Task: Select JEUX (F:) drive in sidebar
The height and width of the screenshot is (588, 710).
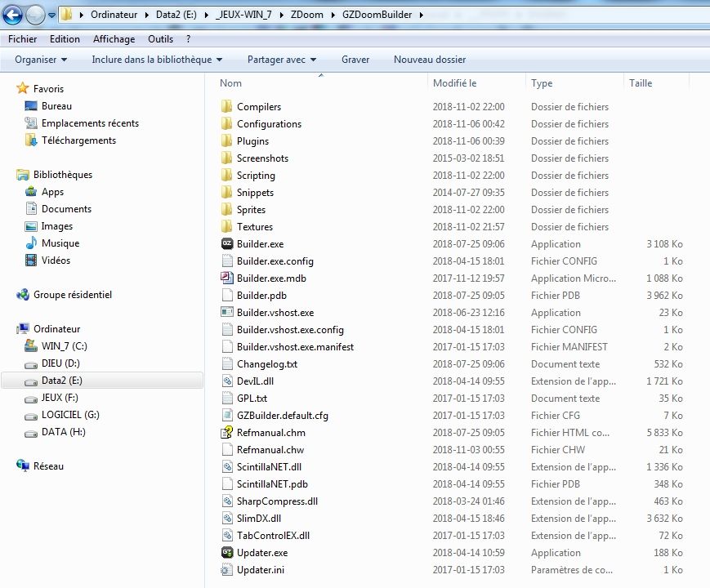Action: pos(60,398)
